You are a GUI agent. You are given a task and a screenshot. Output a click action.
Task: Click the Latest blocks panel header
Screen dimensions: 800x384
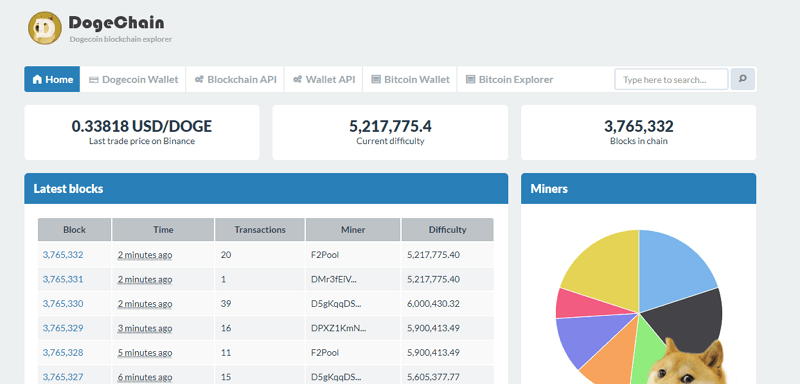click(266, 189)
